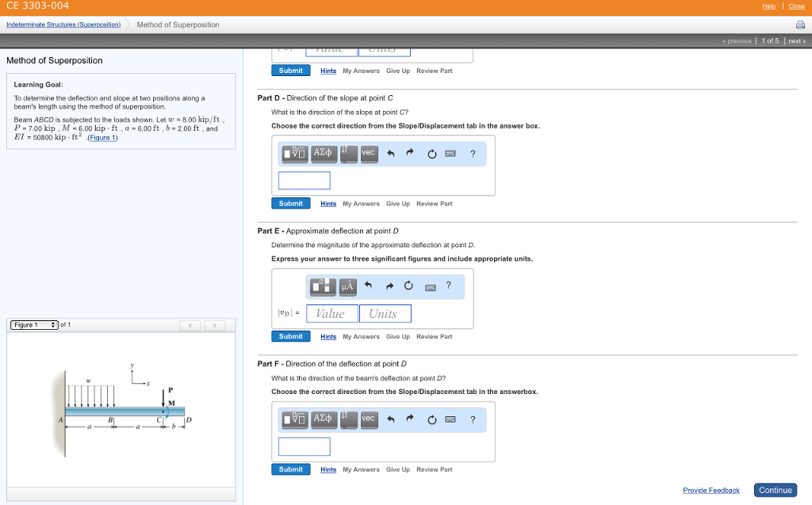Redo in Part F answer toolbar
This screenshot has width=812, height=505.
click(x=410, y=419)
